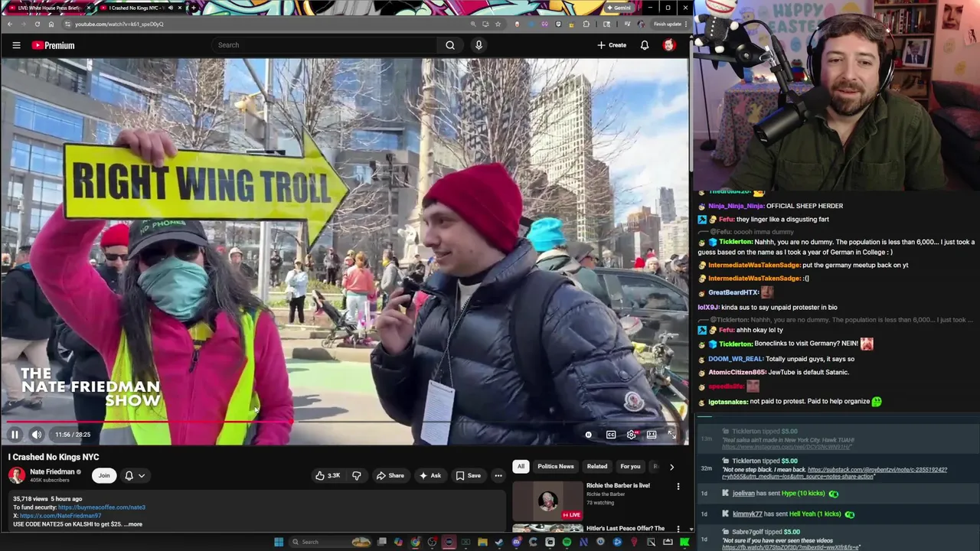The width and height of the screenshot is (980, 551).
Task: Reload the current browser page
Action: click(x=37, y=24)
